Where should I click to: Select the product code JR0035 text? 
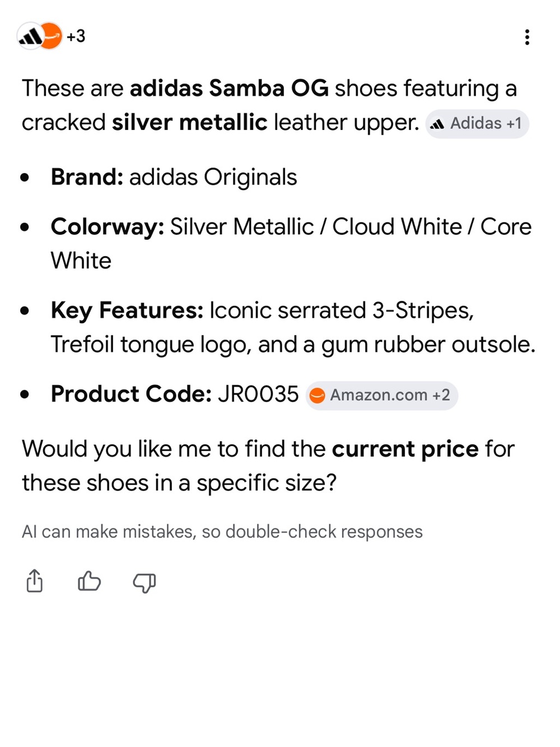click(258, 394)
